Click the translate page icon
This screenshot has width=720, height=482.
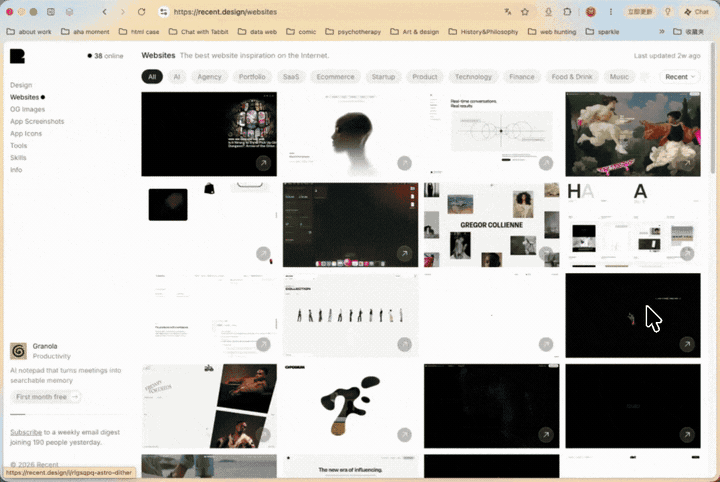point(507,12)
